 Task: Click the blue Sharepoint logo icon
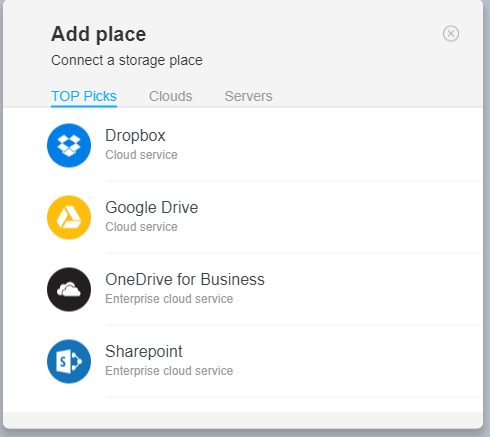click(x=69, y=361)
